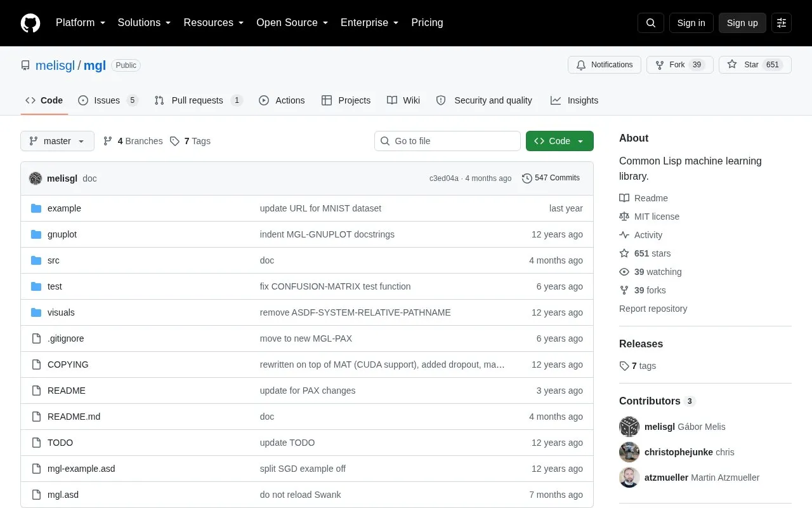Screen dimensions: 812x508
Task: Switch to the Issues tab
Action: point(108,100)
